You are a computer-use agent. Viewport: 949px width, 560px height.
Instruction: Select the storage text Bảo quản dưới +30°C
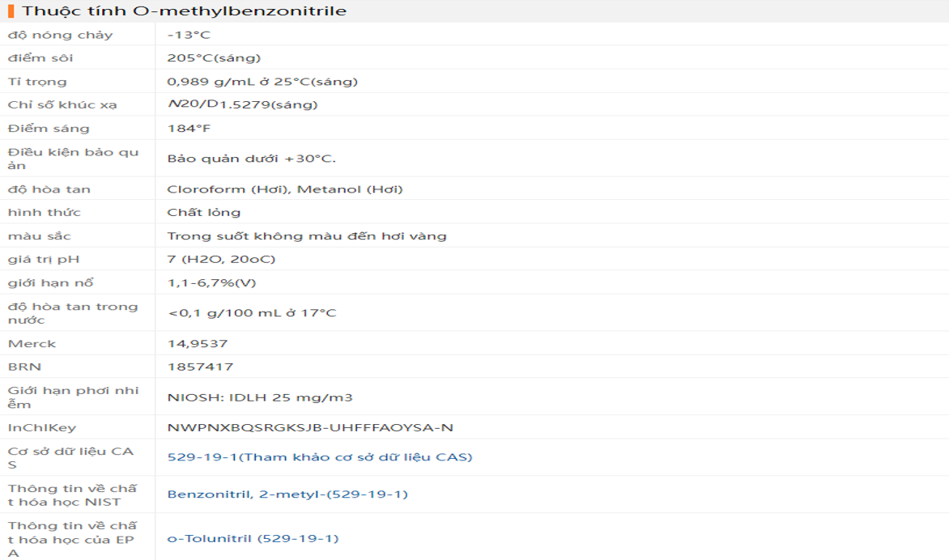point(251,159)
